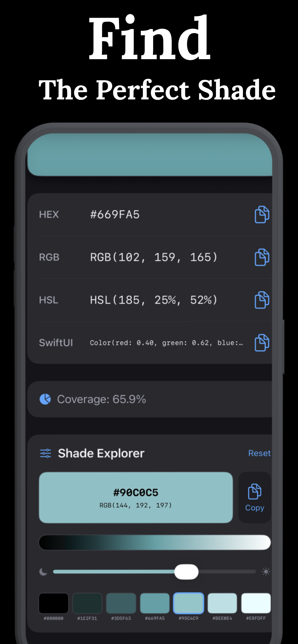Copy the HEX value #669FA5
The width and height of the screenshot is (298, 644).
(x=262, y=214)
